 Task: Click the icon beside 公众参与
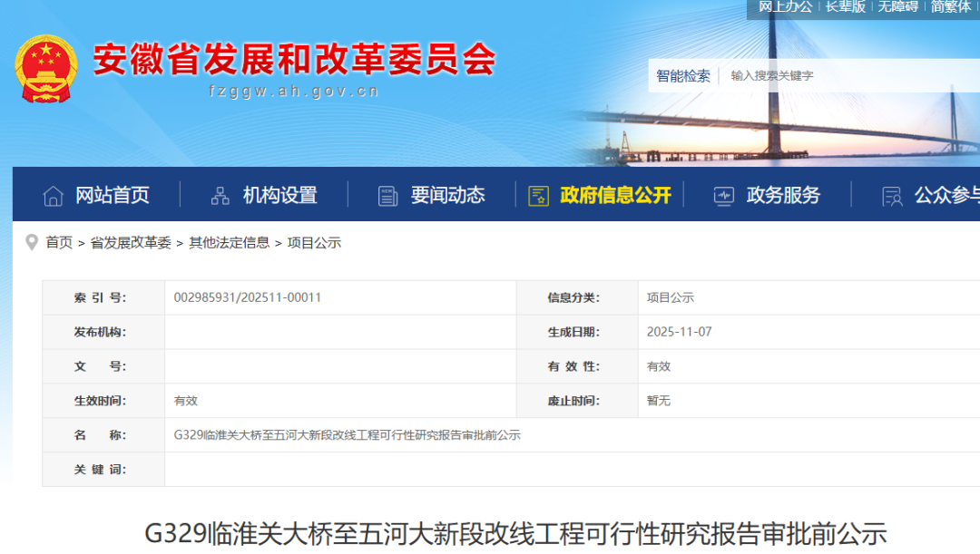(x=892, y=195)
